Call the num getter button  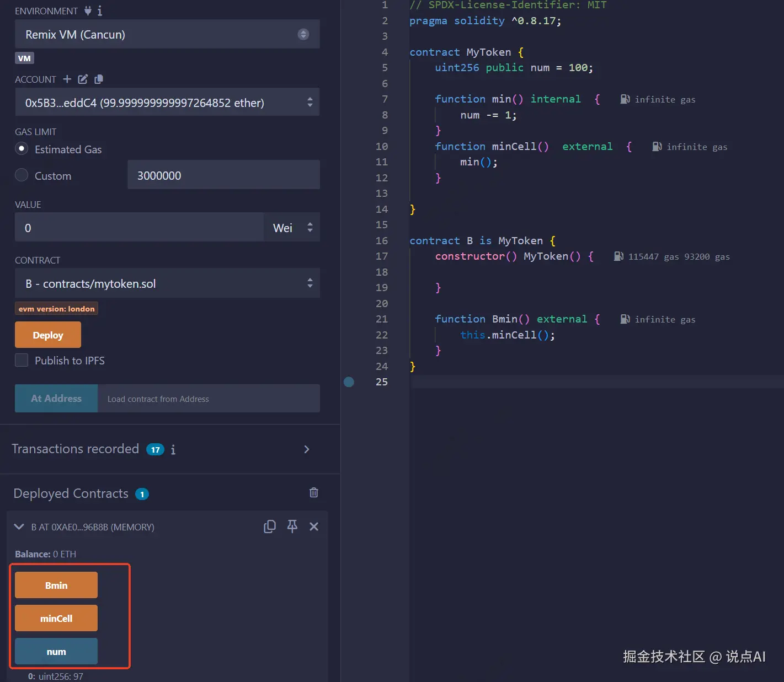click(56, 651)
